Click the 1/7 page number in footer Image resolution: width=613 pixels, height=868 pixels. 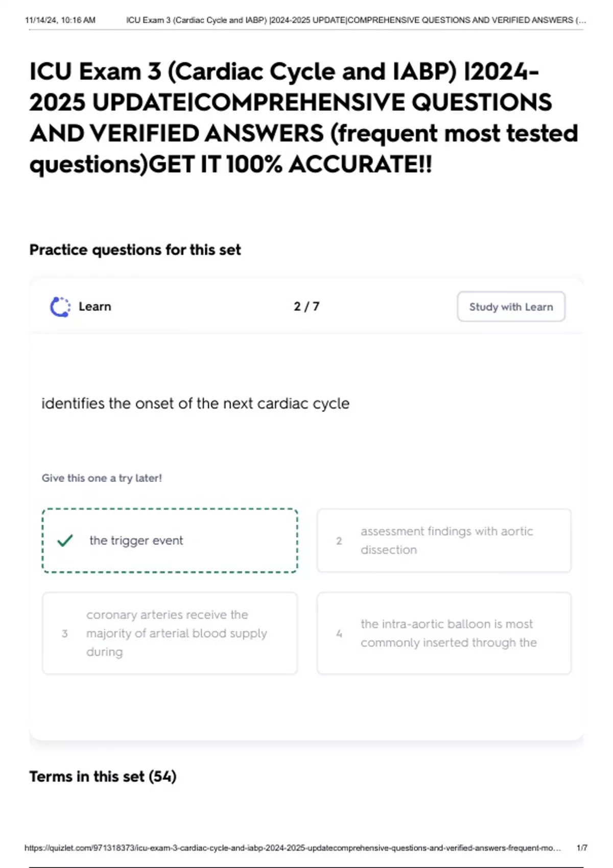point(581,848)
